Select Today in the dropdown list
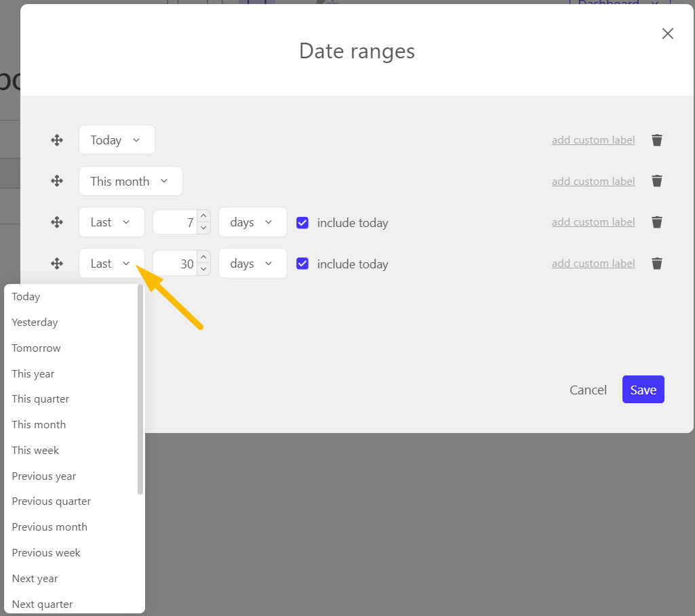Viewport: 695px width, 616px height. pos(71,297)
